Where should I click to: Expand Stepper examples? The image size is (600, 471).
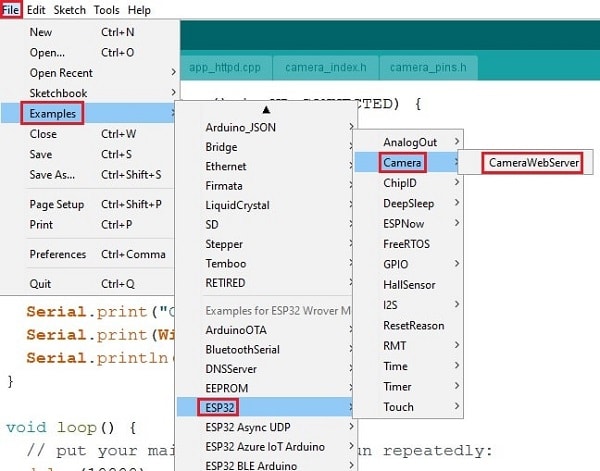click(266, 244)
